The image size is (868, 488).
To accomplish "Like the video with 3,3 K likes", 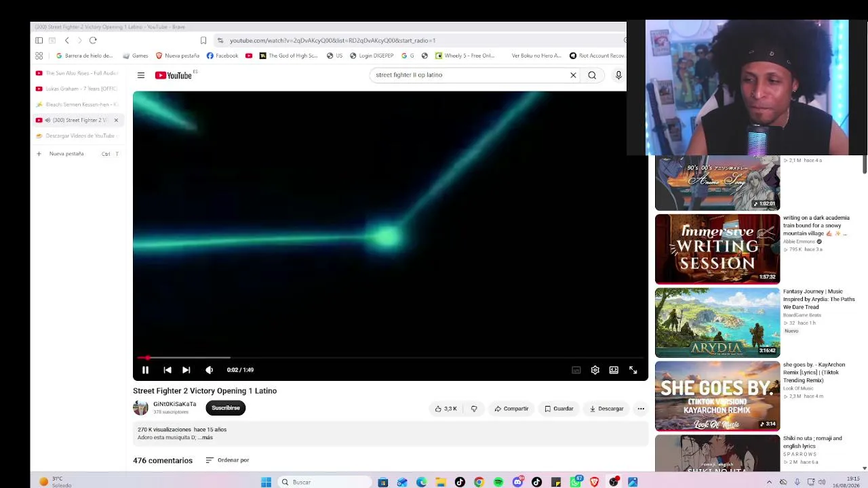I will (446, 409).
